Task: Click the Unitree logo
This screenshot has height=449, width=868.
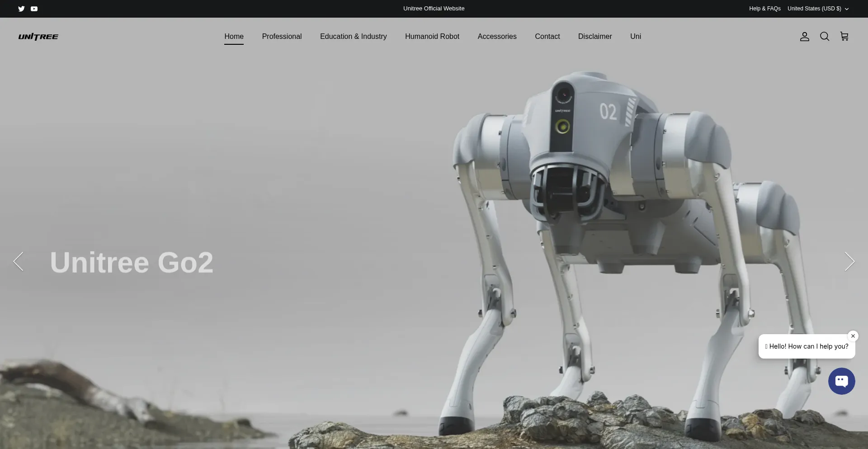Action: [38, 37]
